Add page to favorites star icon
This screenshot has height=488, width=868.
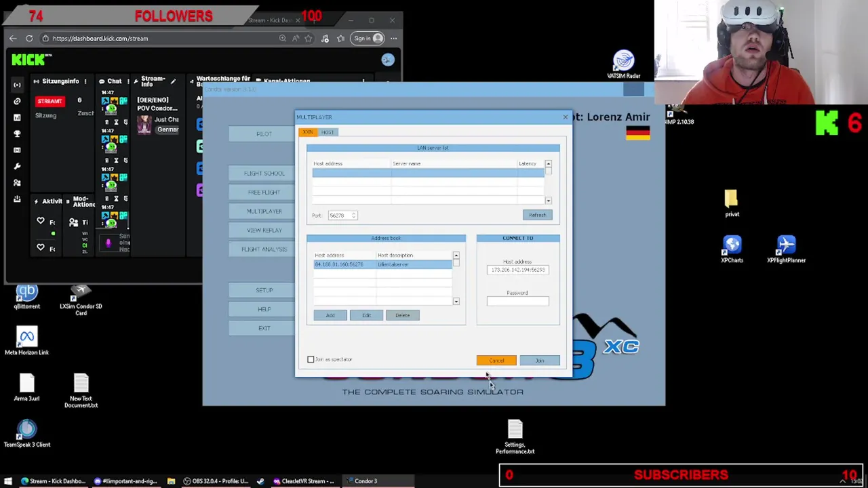coord(309,39)
